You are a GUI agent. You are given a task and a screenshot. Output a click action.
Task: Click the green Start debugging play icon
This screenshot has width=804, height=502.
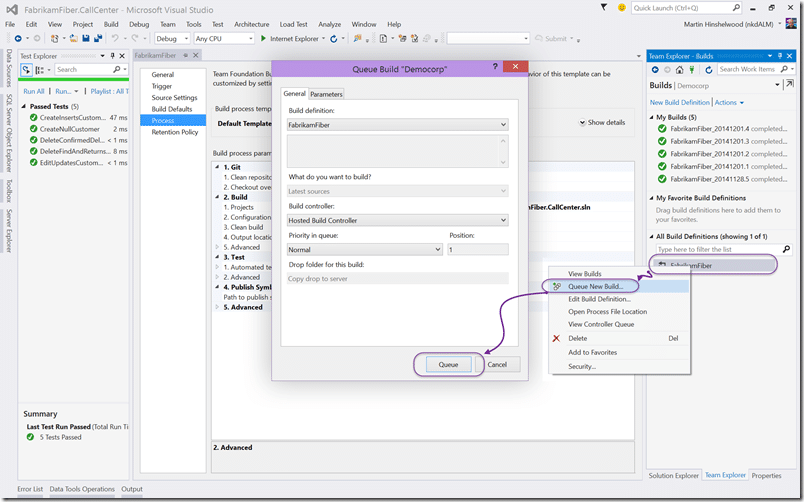coord(263,38)
